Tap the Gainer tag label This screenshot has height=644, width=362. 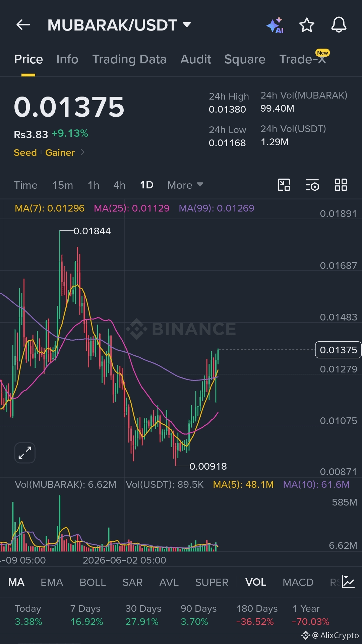(x=60, y=153)
